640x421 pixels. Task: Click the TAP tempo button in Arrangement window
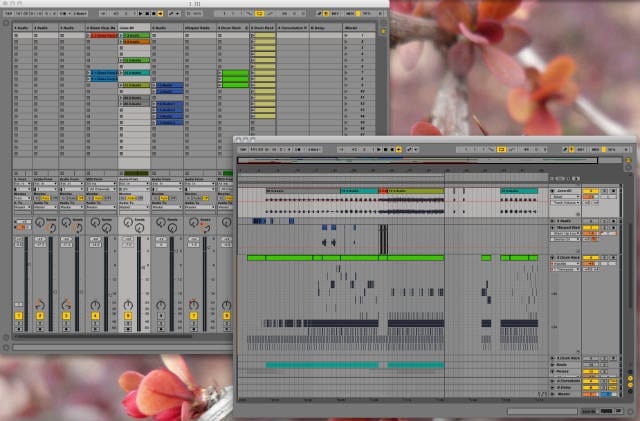(243, 150)
